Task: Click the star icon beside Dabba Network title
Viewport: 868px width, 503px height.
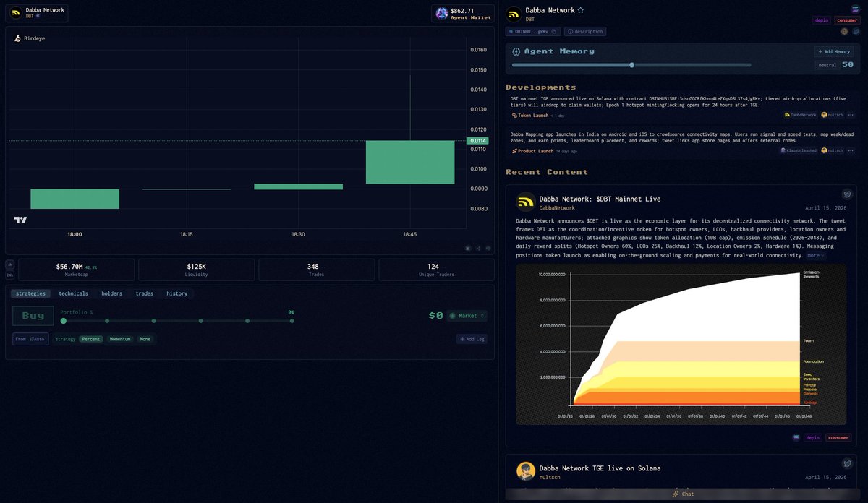Action: pos(580,10)
